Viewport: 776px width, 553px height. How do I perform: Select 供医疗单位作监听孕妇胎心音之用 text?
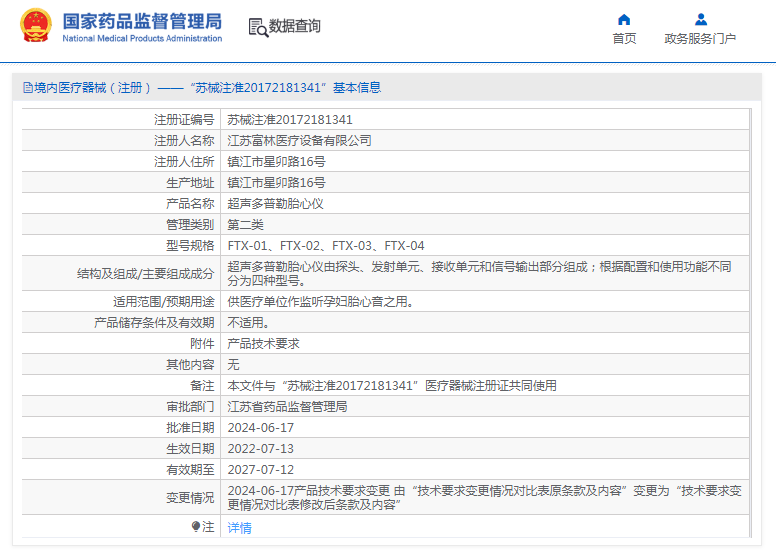pyautogui.click(x=320, y=302)
